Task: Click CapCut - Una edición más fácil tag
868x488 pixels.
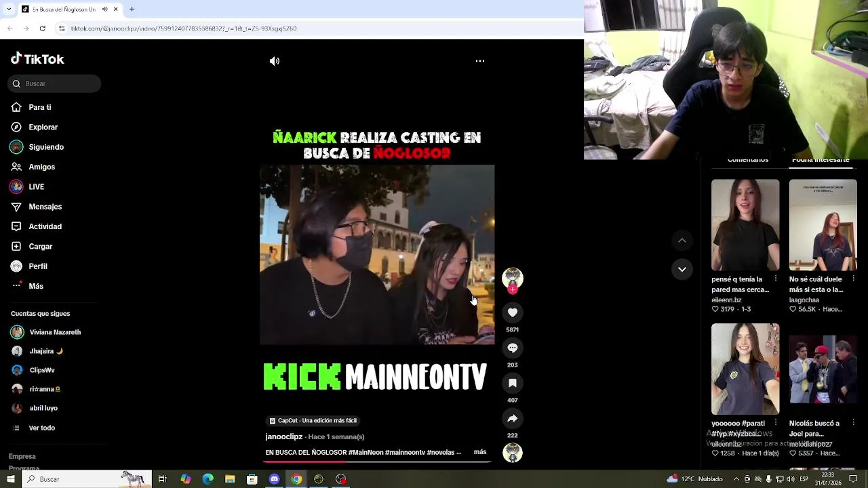Action: [x=313, y=421]
